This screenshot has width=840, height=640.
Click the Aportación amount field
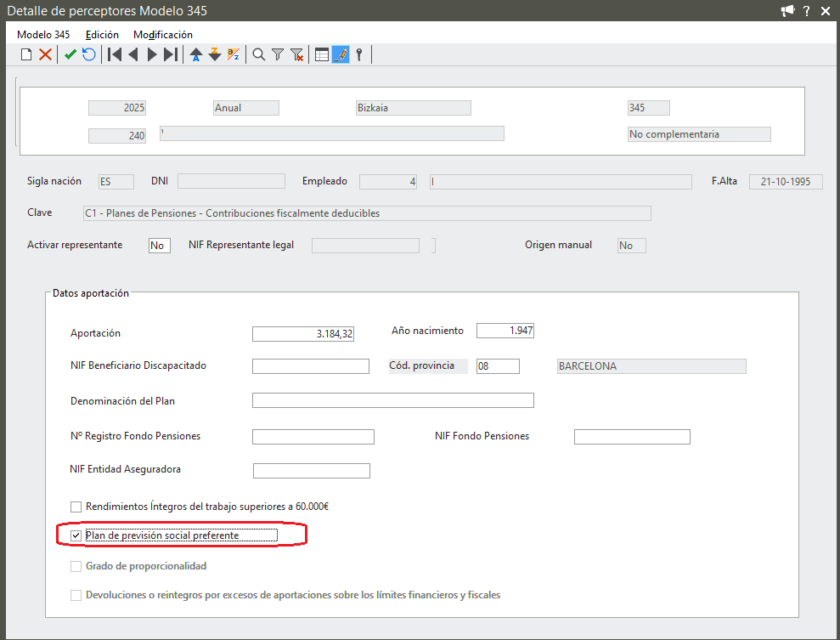pyautogui.click(x=303, y=334)
